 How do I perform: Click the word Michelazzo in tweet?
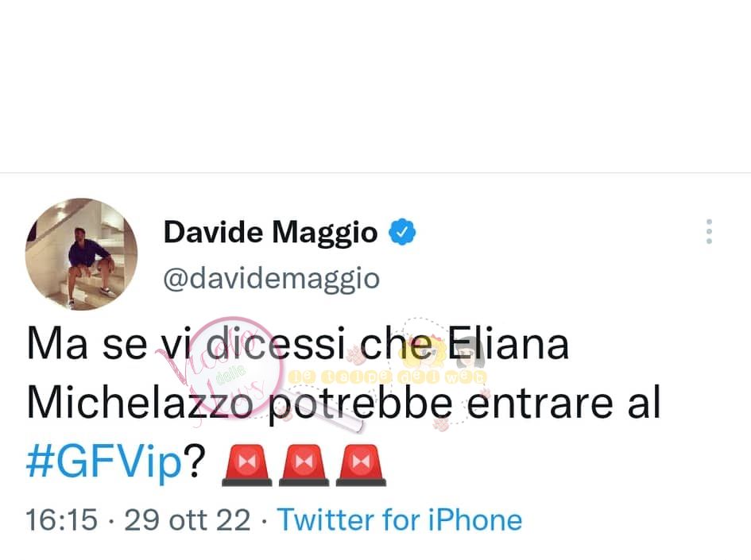click(x=140, y=403)
